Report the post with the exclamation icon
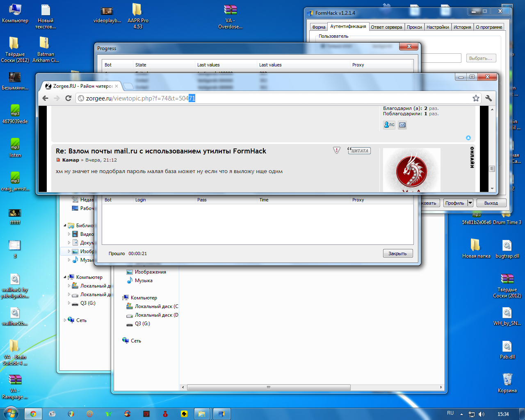Screen dimensions: 525x420 tap(337, 151)
